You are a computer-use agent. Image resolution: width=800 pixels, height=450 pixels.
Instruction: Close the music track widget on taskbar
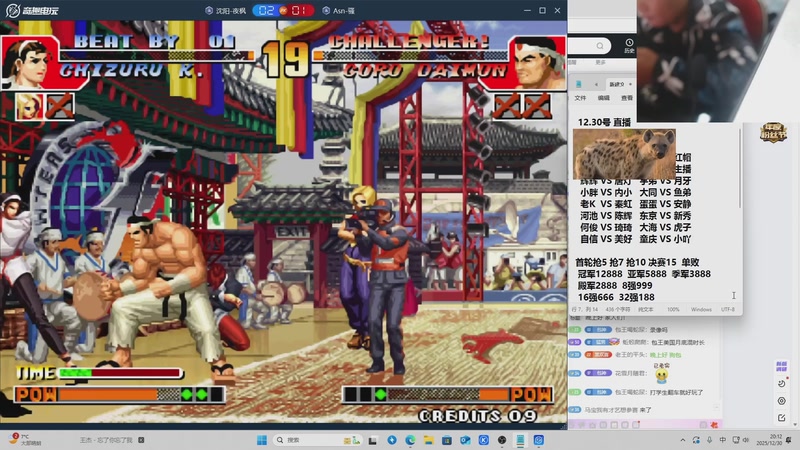141,440
